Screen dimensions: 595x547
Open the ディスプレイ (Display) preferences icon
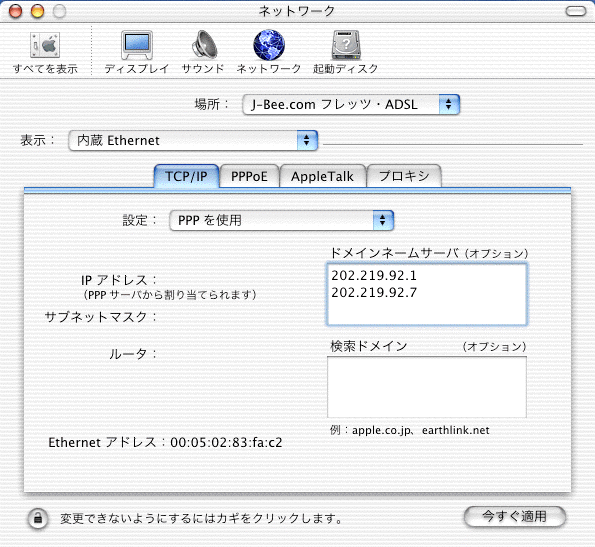tap(137, 45)
